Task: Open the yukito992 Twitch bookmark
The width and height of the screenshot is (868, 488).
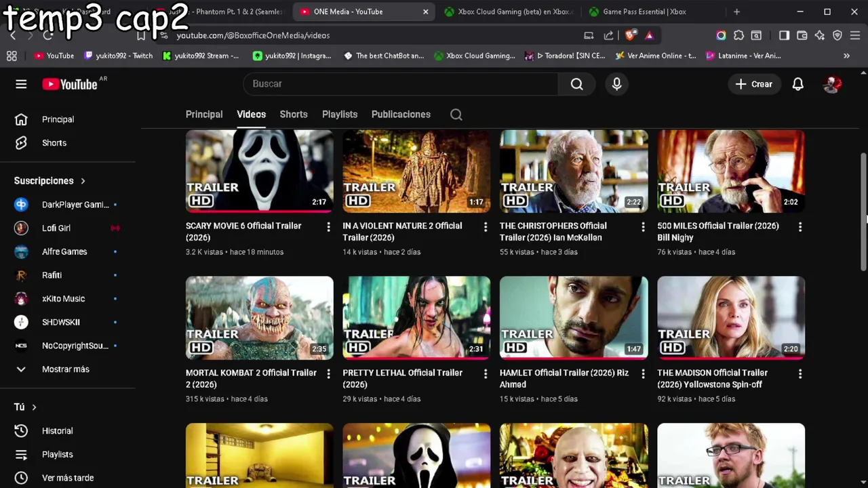Action: coord(118,56)
